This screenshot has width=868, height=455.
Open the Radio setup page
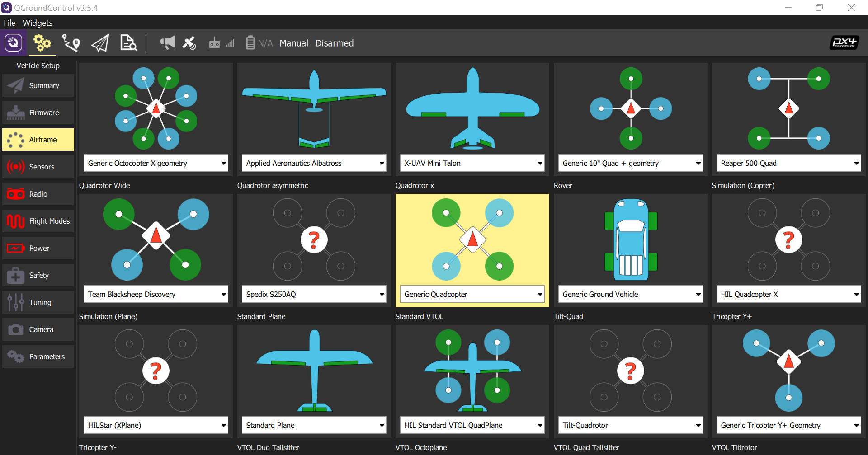click(x=38, y=194)
